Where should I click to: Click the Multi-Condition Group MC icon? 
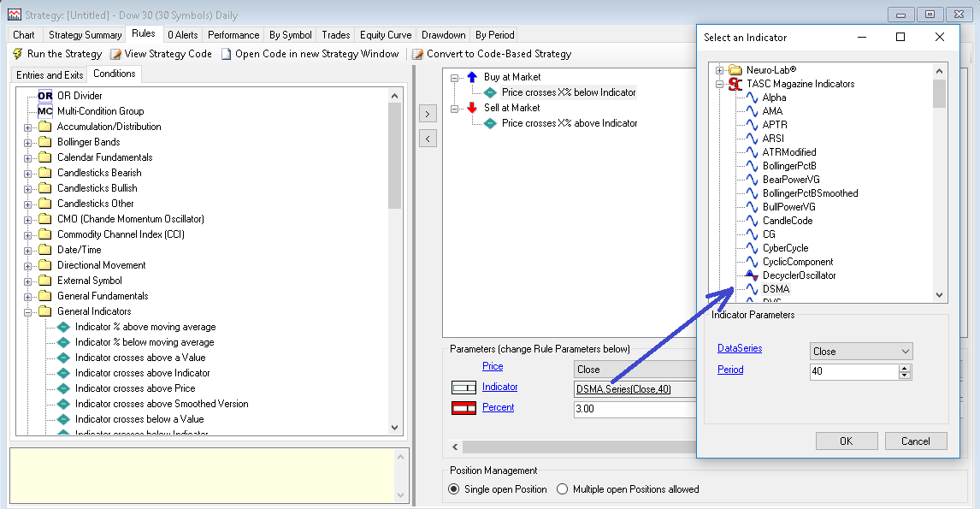point(45,111)
